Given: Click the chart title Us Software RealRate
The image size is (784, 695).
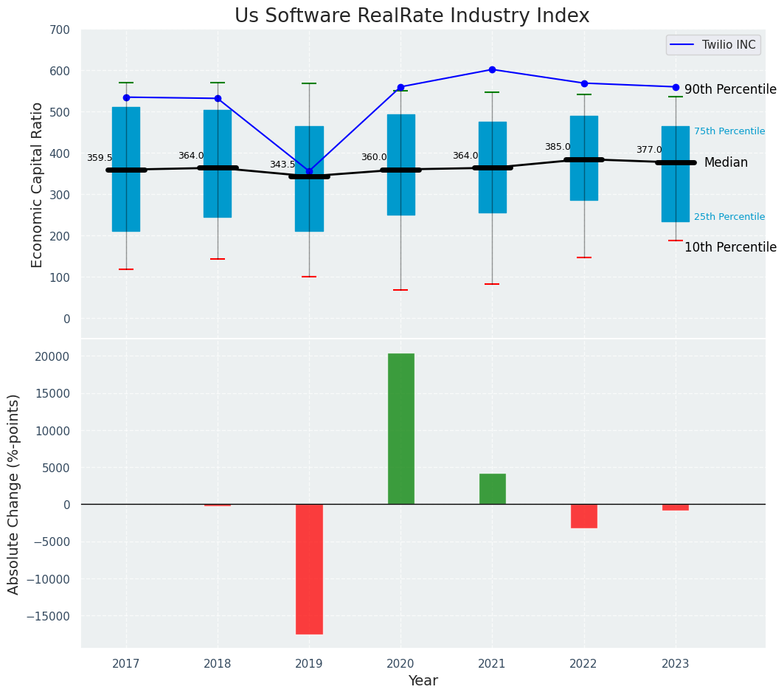Looking at the screenshot, I should (x=412, y=16).
